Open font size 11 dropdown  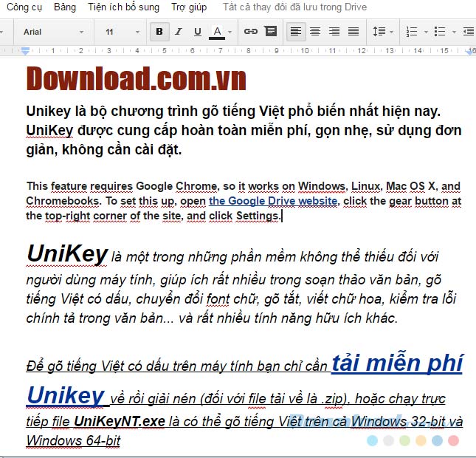tap(122, 32)
